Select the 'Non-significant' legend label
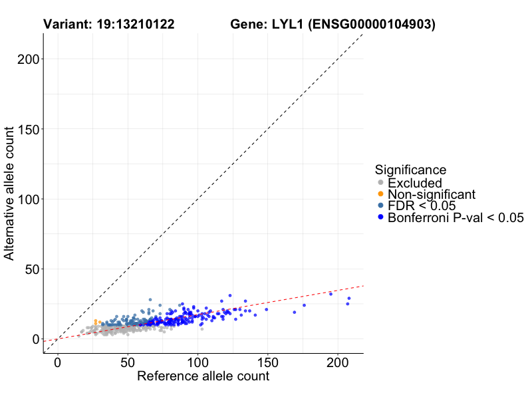The height and width of the screenshot is (399, 532). coord(432,194)
